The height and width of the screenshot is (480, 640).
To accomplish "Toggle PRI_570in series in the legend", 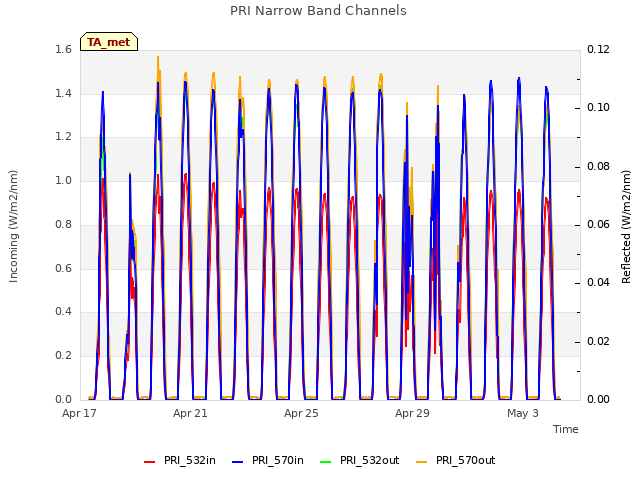I will [268, 460].
